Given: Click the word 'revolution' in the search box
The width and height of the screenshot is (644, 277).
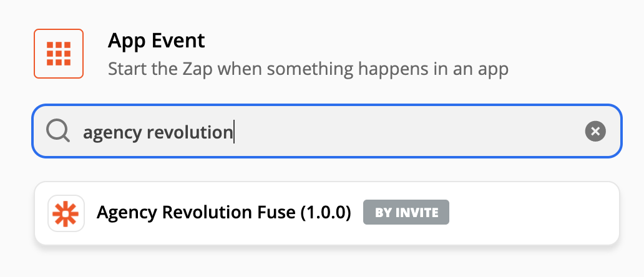Looking at the screenshot, I should (x=190, y=131).
